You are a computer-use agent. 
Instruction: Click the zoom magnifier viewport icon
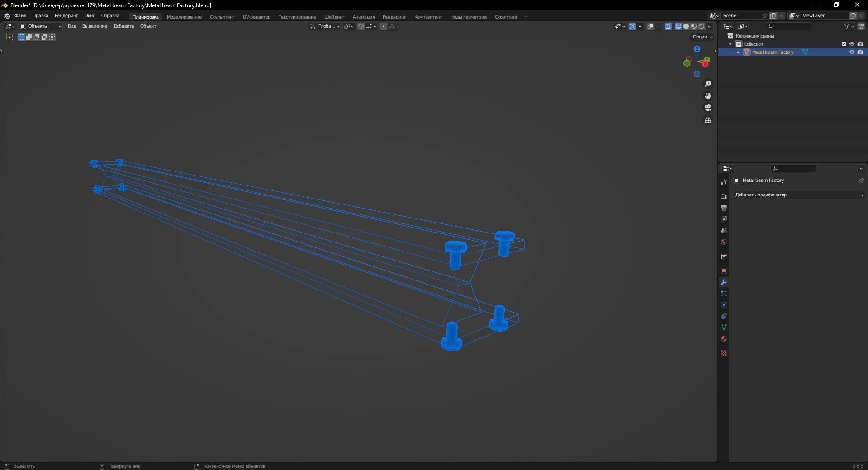click(x=708, y=84)
